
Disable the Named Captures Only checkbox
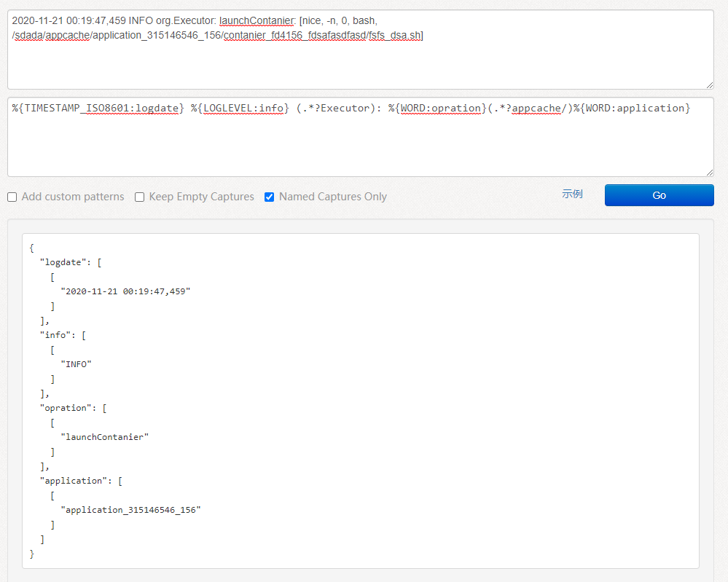(269, 197)
